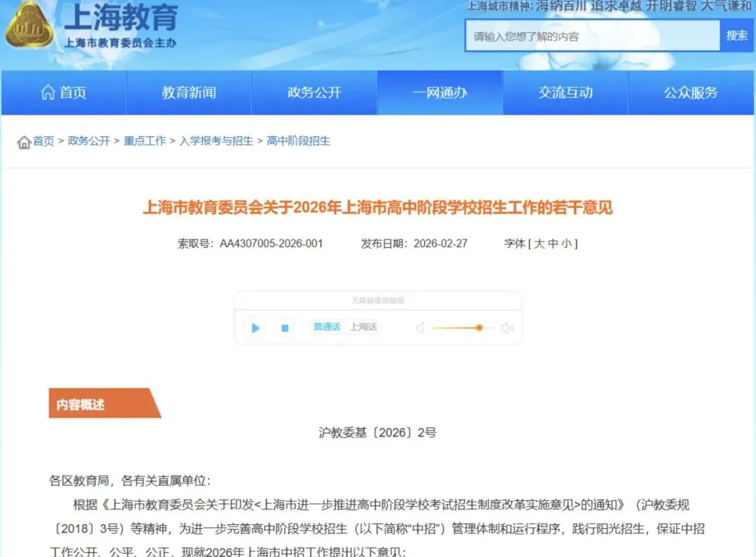Follow the 入学报考与招生 breadcrumb link
The height and width of the screenshot is (557, 756).
point(216,140)
